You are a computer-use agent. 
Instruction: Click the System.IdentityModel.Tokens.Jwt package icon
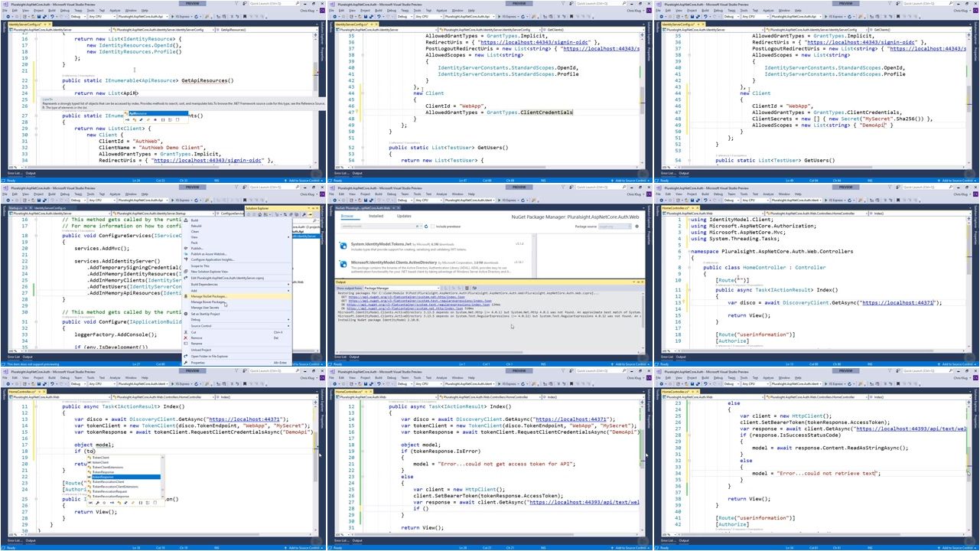pos(343,246)
